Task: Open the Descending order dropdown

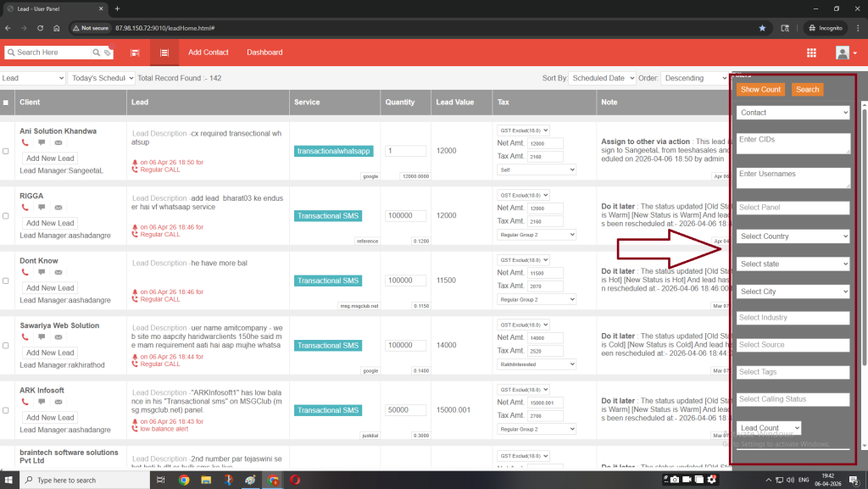Action: pos(694,78)
